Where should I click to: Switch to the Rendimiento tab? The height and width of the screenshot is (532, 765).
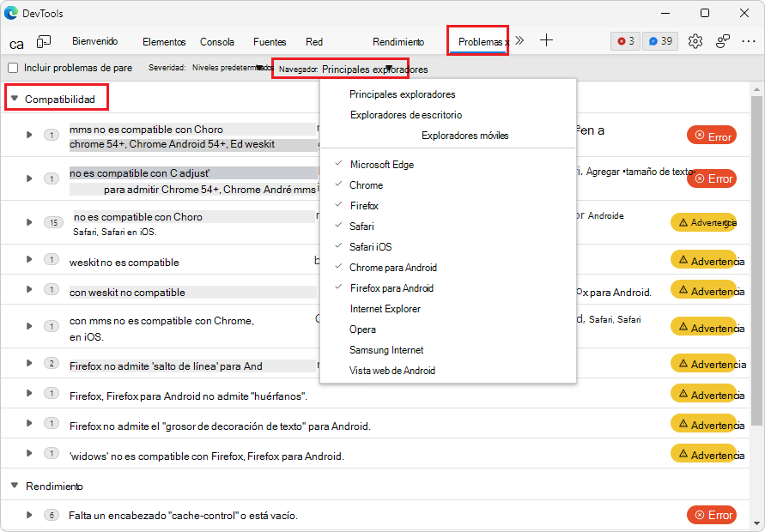398,42
